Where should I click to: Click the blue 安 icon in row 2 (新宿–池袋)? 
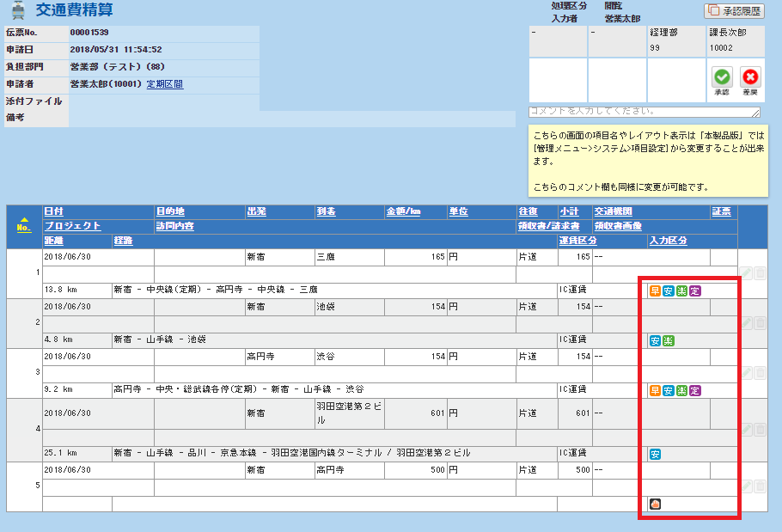(x=655, y=340)
